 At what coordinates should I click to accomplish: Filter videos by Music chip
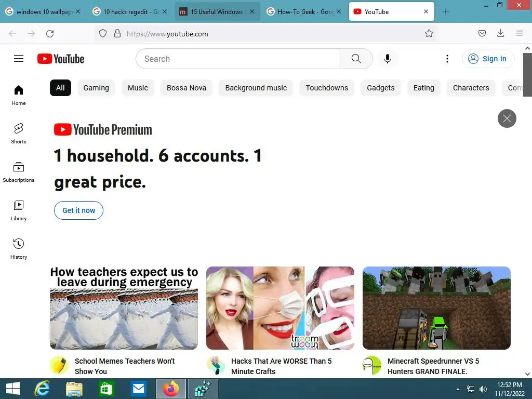(x=138, y=88)
